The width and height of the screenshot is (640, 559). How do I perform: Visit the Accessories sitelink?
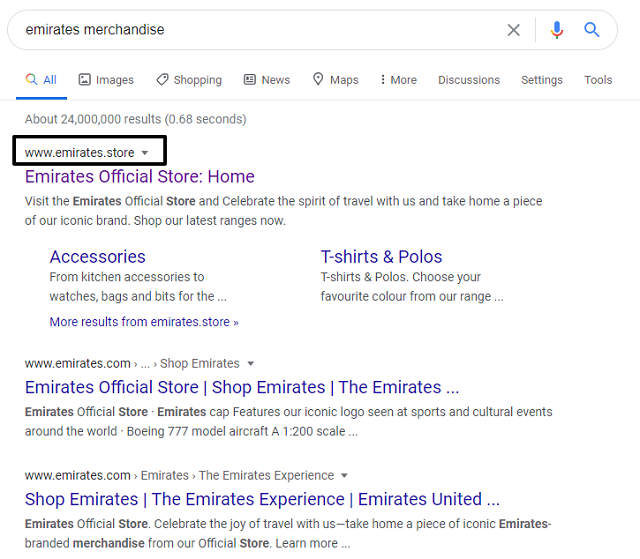[97, 257]
